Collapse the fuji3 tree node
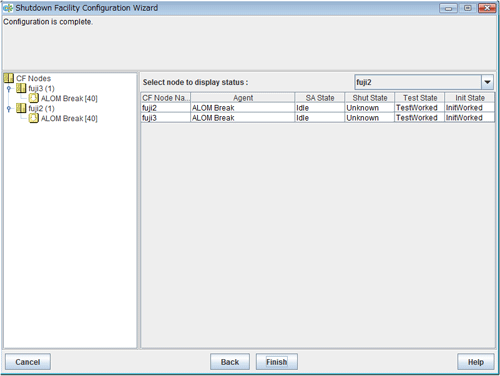 pos(9,89)
